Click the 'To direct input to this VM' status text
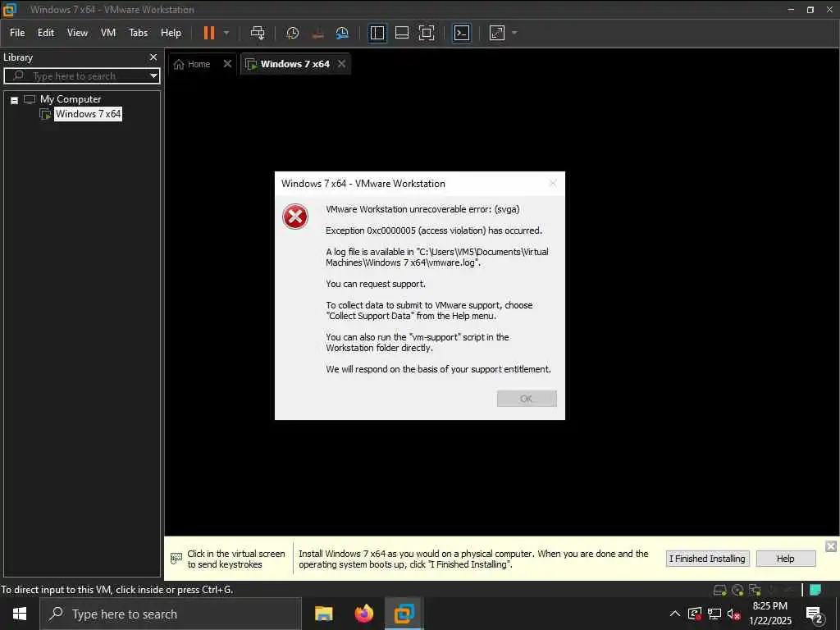The image size is (840, 630). click(x=117, y=590)
